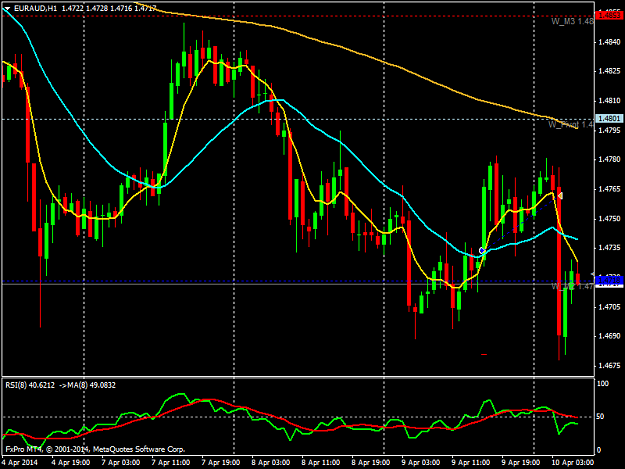Click the 7 Apr 19:00 time label
The height and width of the screenshot is (469, 625).
221,463
